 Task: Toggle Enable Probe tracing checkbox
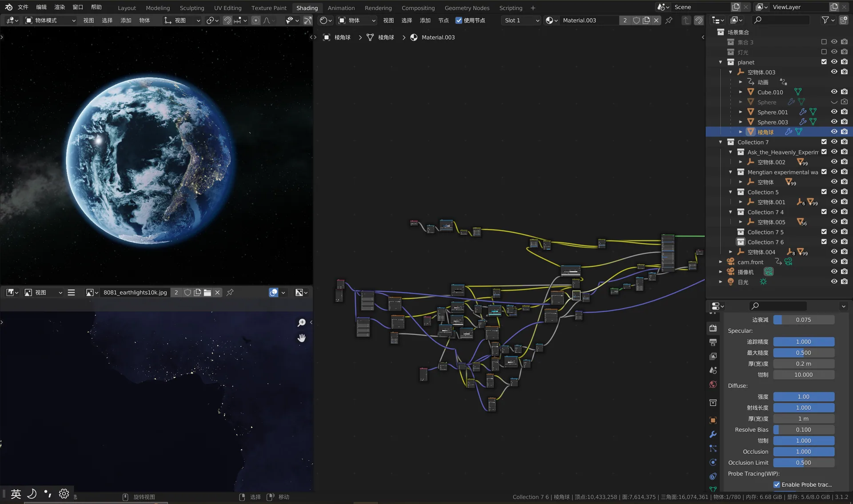777,484
